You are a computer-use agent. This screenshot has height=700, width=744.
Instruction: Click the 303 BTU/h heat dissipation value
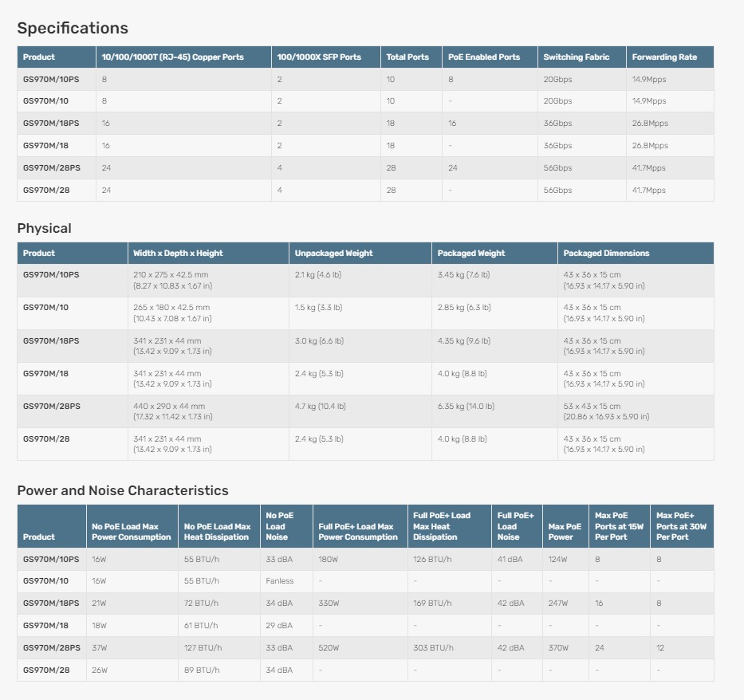tap(433, 648)
